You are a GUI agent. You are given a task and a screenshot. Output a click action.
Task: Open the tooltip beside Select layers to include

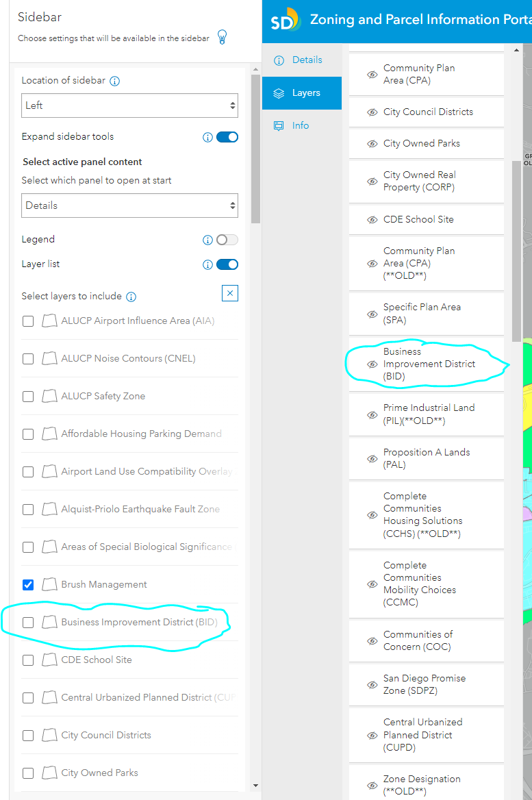coord(130,296)
